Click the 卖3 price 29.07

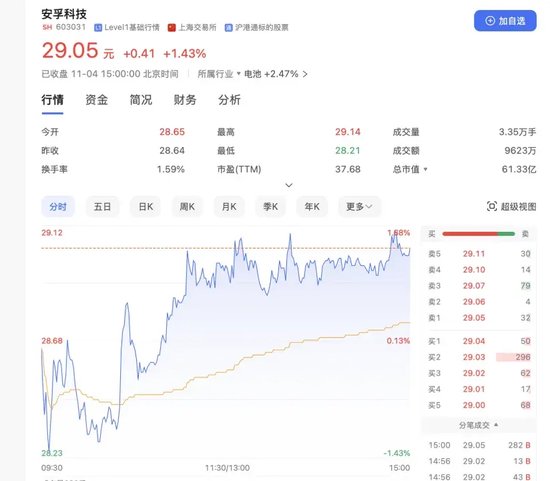click(474, 286)
